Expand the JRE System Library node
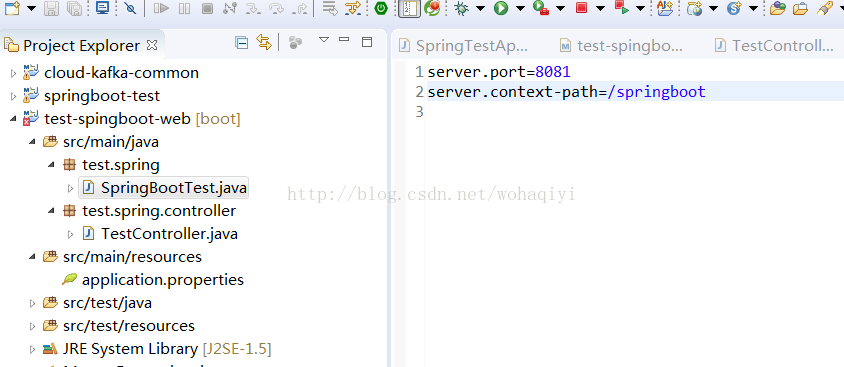Screen dimensions: 844x367 coord(32,350)
